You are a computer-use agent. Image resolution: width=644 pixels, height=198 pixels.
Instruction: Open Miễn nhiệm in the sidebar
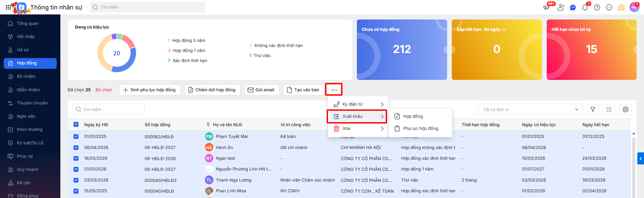(x=30, y=90)
